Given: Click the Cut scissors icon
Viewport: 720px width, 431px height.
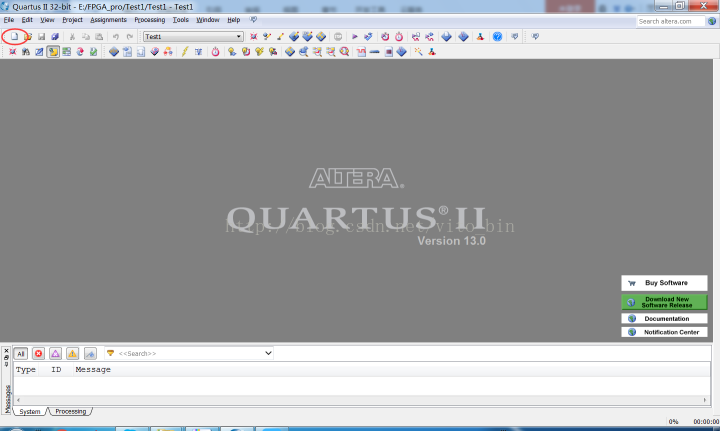Looking at the screenshot, I should pos(72,36).
